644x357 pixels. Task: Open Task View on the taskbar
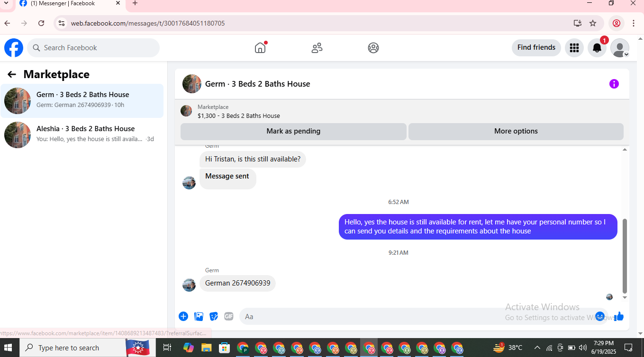167,348
